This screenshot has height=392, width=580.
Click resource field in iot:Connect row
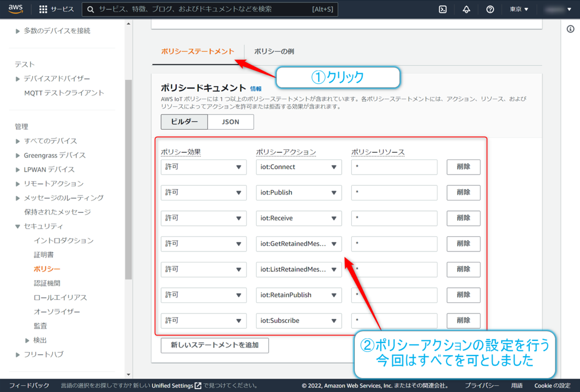pyautogui.click(x=394, y=167)
